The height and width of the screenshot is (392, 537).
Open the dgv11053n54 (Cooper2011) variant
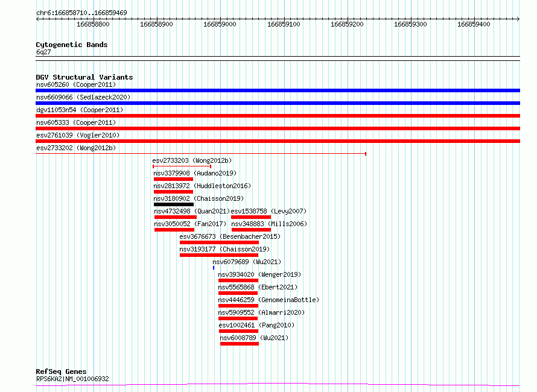coord(80,110)
